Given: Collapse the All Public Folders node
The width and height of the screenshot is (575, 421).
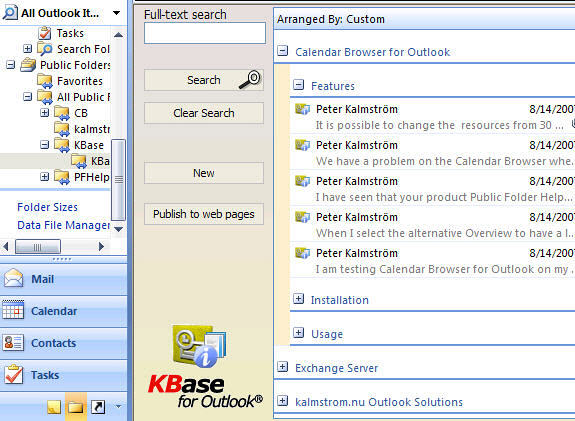Looking at the screenshot, I should coord(27,97).
